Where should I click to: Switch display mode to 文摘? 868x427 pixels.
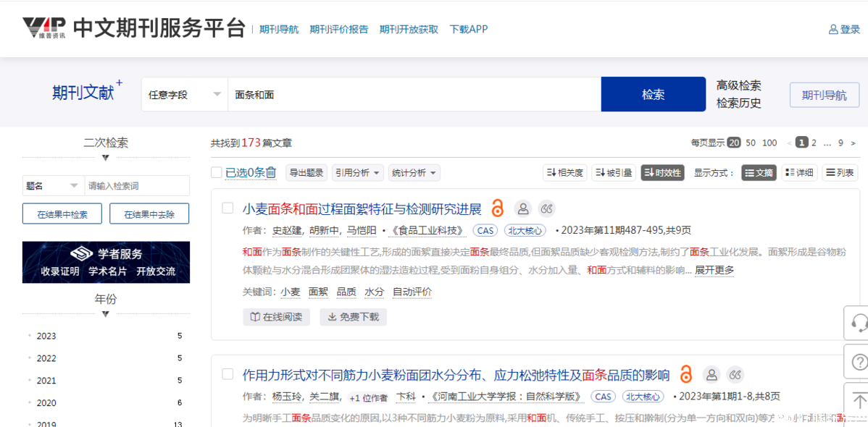(759, 172)
